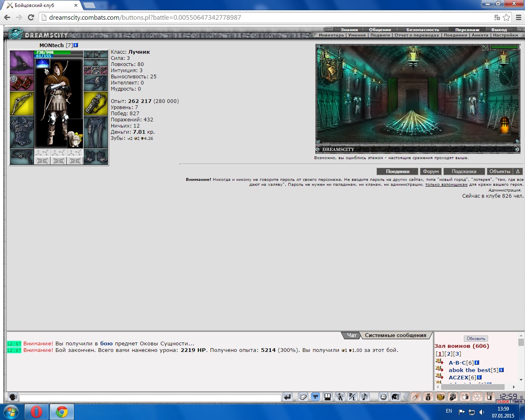
Task: Toggle the running man icon
Action: tap(340, 397)
